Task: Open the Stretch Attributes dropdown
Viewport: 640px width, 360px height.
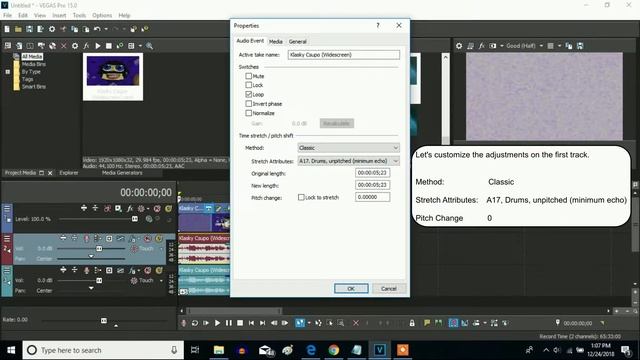Action: (349, 161)
